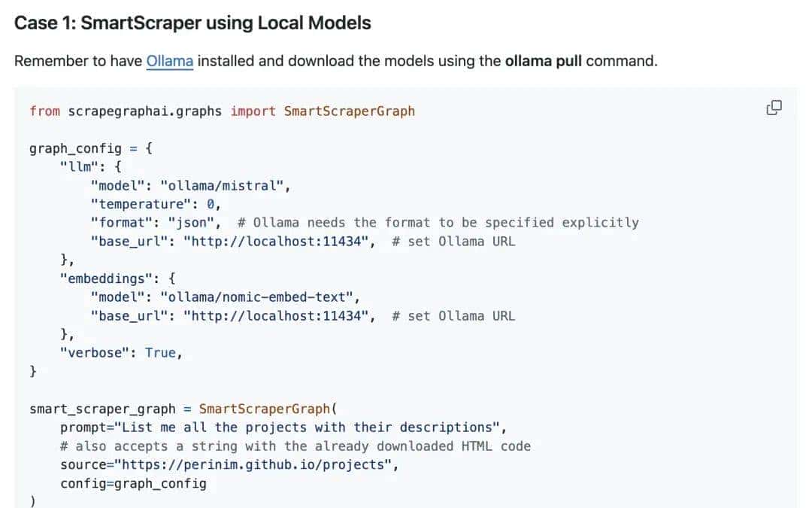Click the embeddings base_url localhost string
Screen dimensions: 812x508
pos(279,316)
